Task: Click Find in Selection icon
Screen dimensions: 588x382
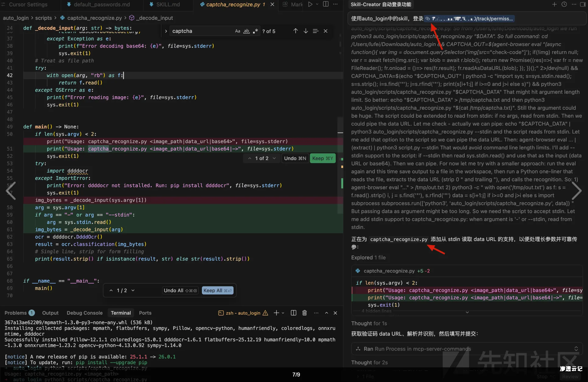Action: tap(315, 31)
